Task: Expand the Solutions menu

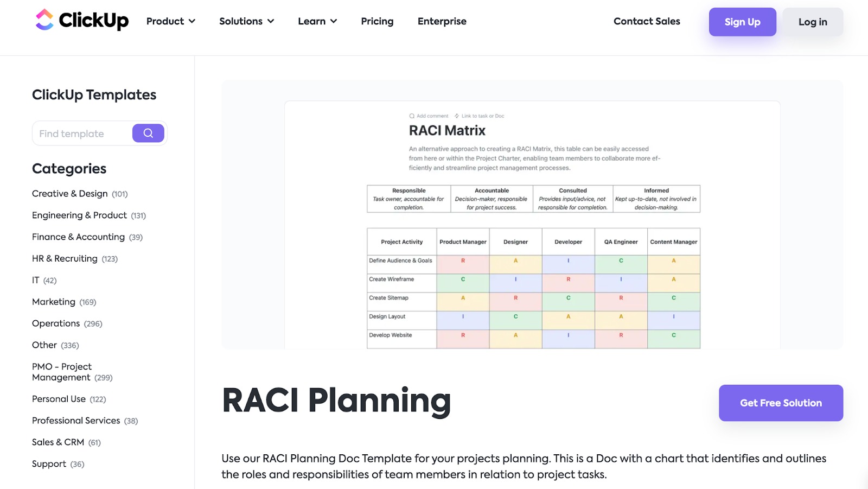Action: point(246,21)
